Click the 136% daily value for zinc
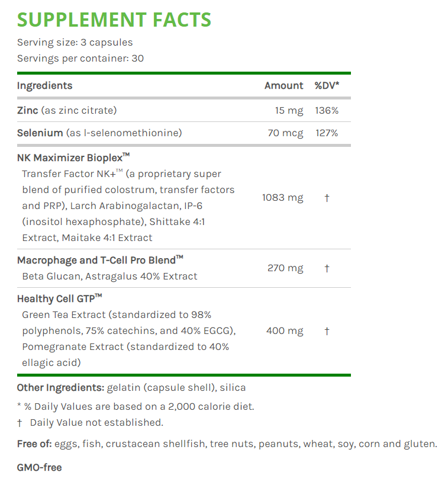The width and height of the screenshot is (448, 498). point(327,110)
